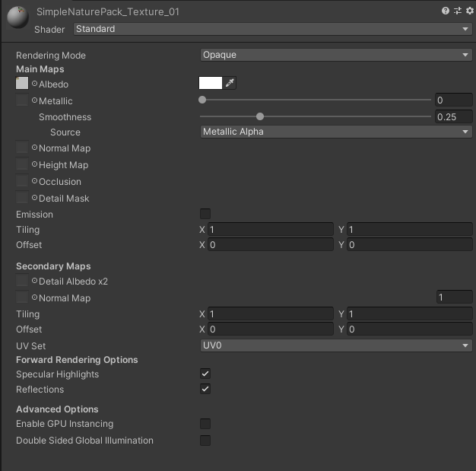Open the preset selector sliders icon
Screen dimensions: 476x471
point(458,11)
